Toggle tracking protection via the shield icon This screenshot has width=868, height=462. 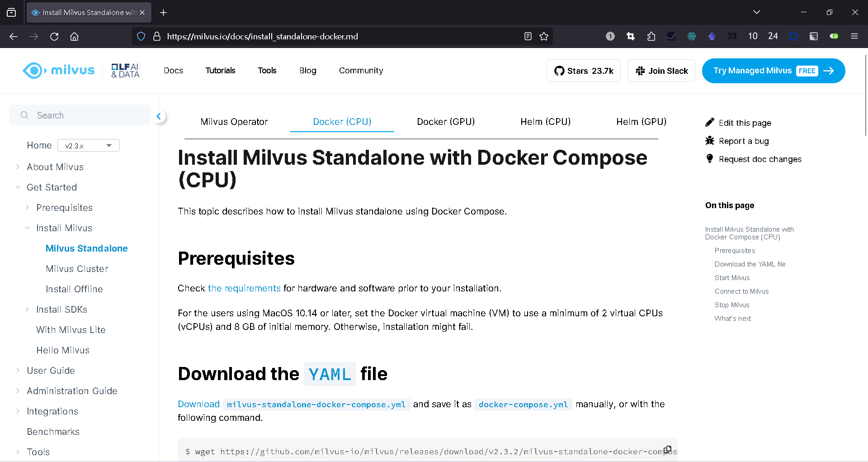pyautogui.click(x=141, y=36)
